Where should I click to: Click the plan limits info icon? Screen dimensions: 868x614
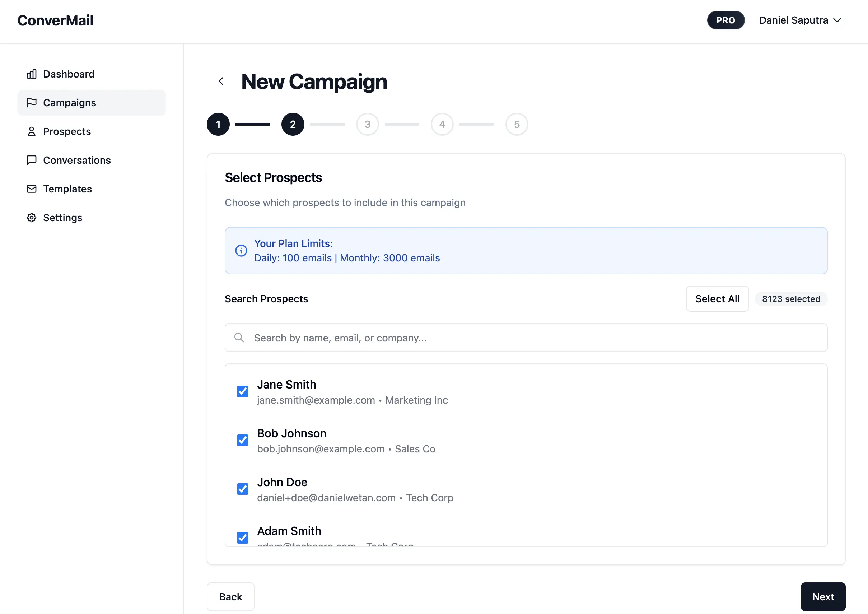241,251
